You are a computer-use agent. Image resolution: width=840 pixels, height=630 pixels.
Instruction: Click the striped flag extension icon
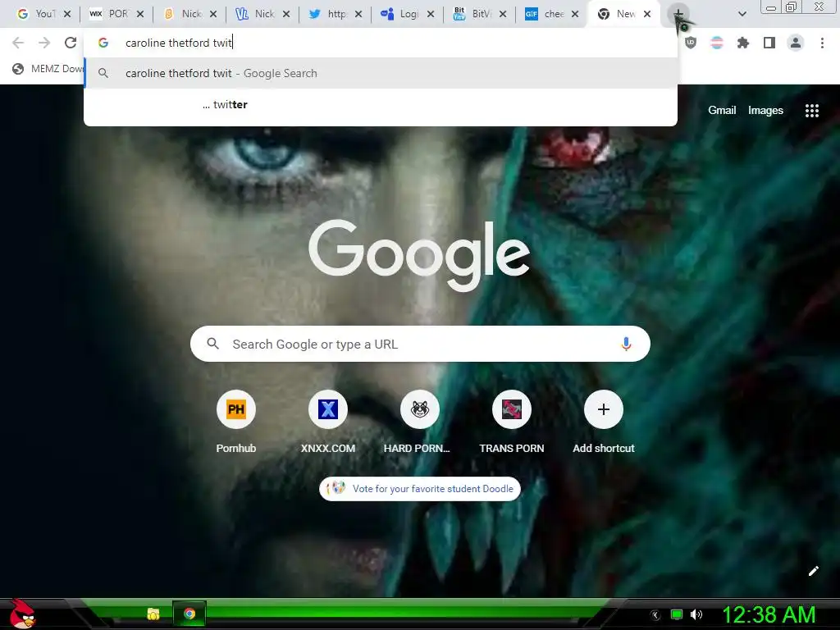point(717,43)
